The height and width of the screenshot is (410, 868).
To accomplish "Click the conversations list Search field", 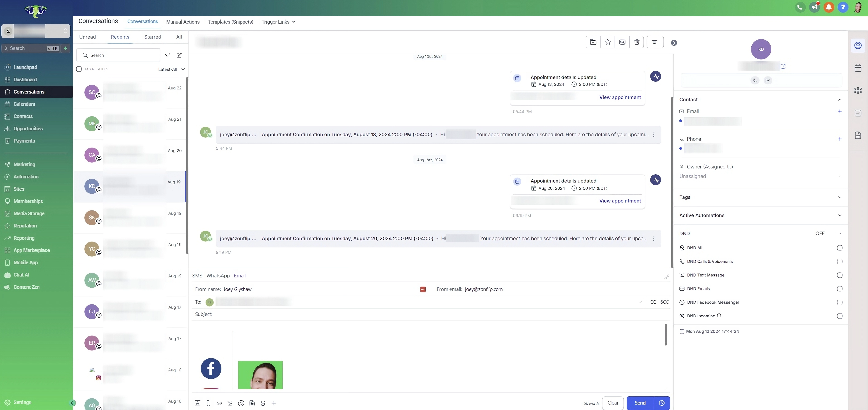I will click(x=119, y=55).
